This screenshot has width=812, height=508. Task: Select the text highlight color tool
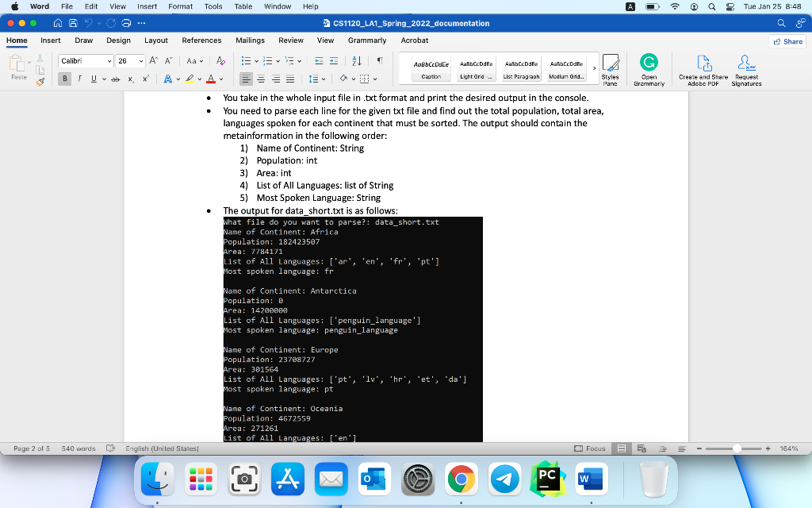click(189, 79)
